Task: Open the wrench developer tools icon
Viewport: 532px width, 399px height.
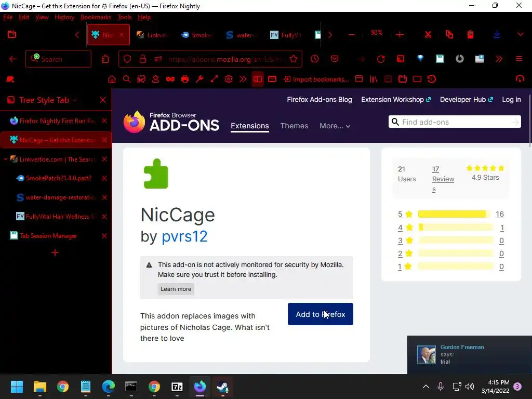Action: coord(199,79)
